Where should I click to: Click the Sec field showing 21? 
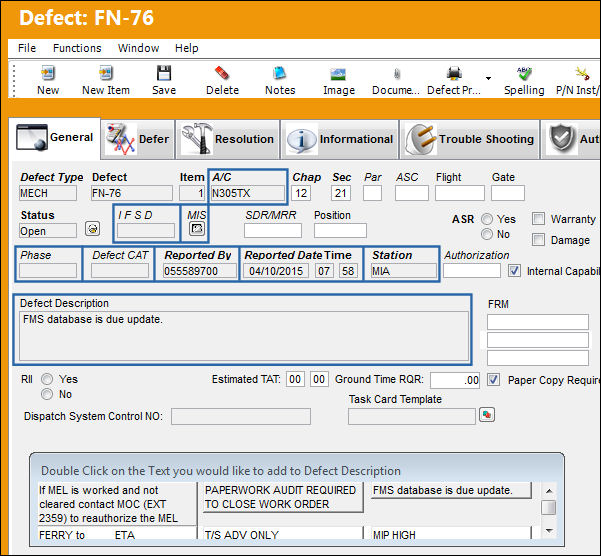point(341,193)
